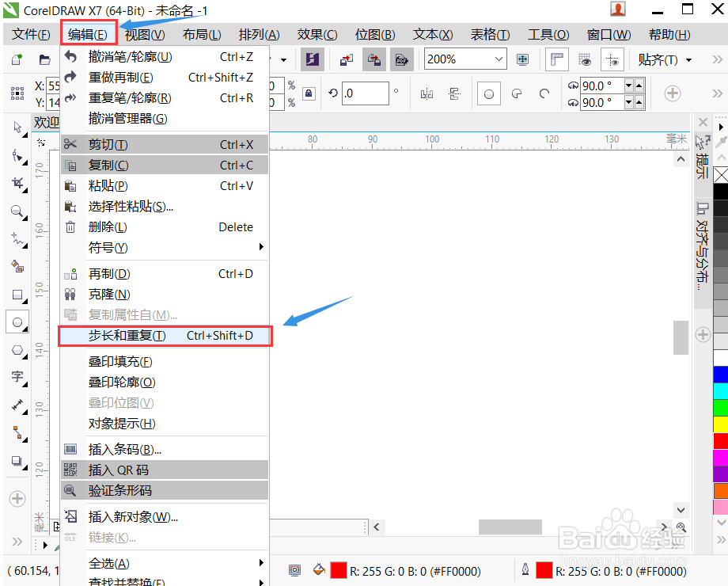Click the Publish to PDF icon
Viewport: 728px width, 586px height.
402,59
